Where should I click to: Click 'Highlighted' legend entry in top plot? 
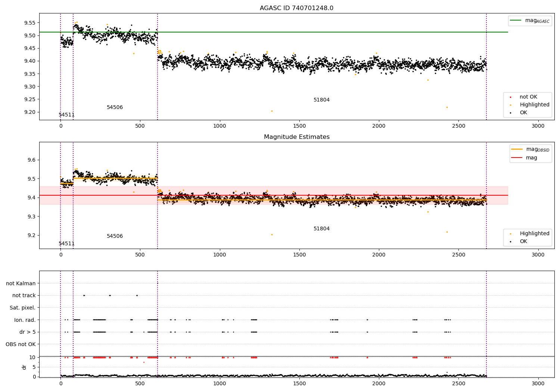[x=534, y=105]
